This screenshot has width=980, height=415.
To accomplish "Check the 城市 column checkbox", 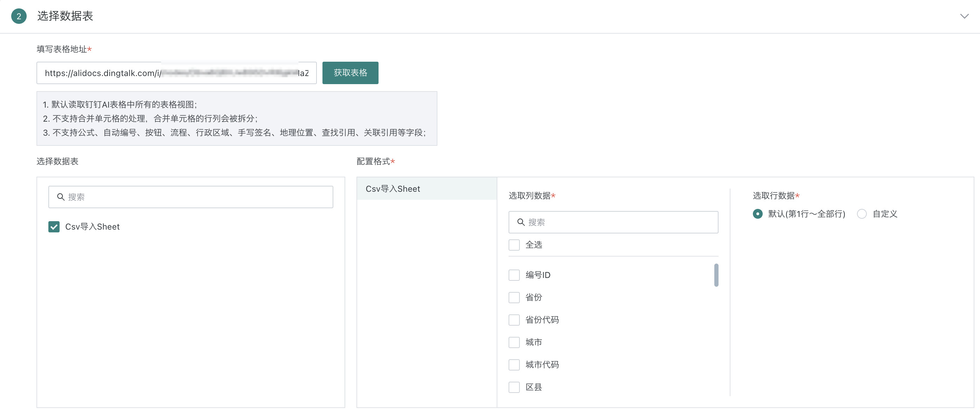I will [514, 342].
